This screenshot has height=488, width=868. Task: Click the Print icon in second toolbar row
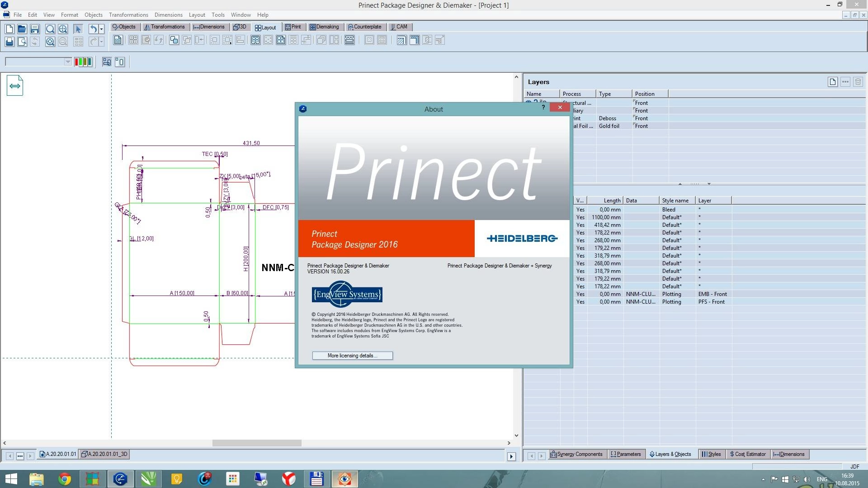(9, 42)
